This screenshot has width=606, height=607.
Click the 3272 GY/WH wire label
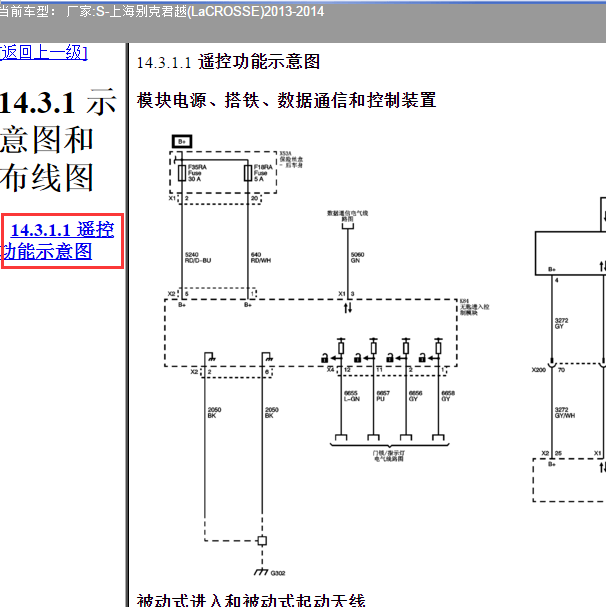tap(565, 413)
